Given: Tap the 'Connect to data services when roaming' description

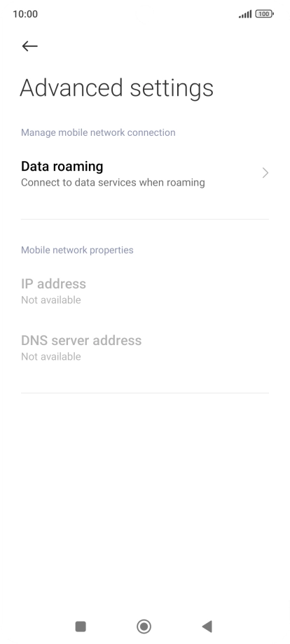Looking at the screenshot, I should point(113,183).
